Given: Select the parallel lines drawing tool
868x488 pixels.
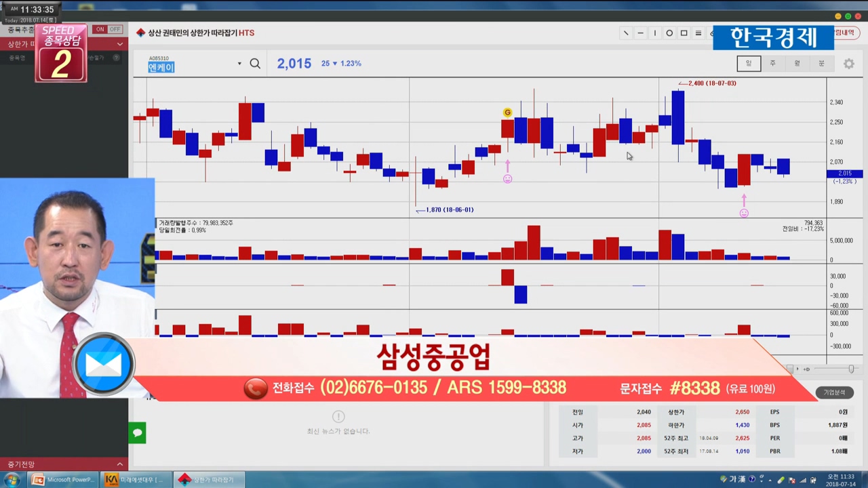Looking at the screenshot, I should click(698, 33).
